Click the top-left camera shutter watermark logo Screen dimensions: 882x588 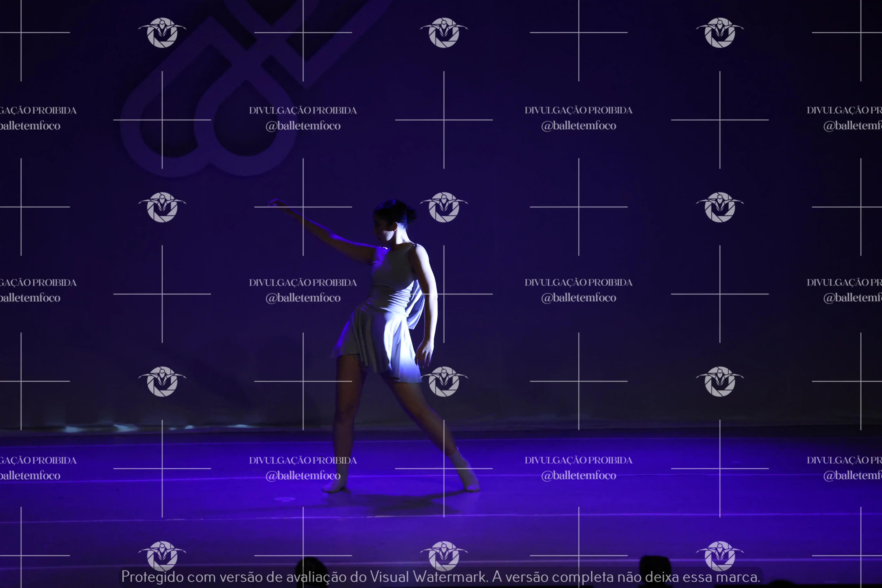[x=162, y=33]
